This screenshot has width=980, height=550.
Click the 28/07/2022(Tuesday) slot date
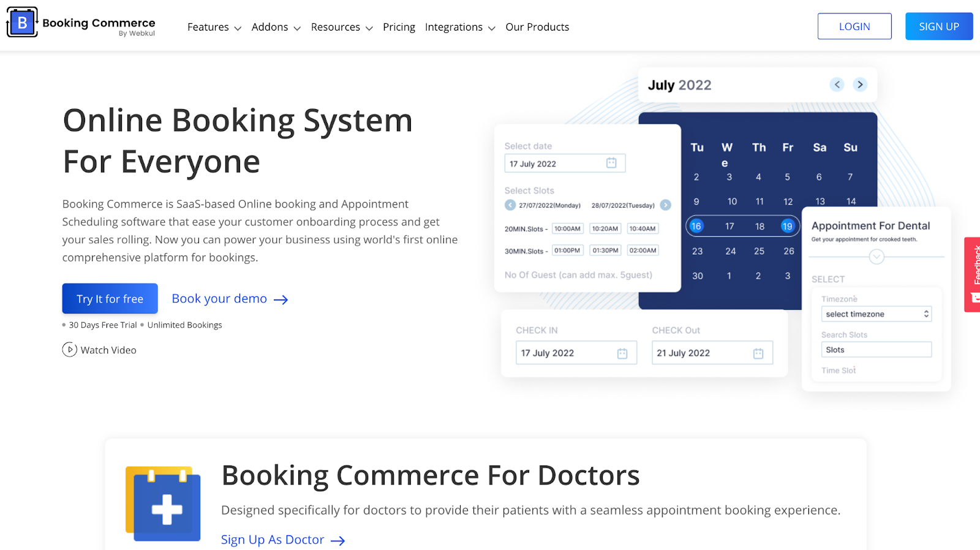tap(623, 206)
